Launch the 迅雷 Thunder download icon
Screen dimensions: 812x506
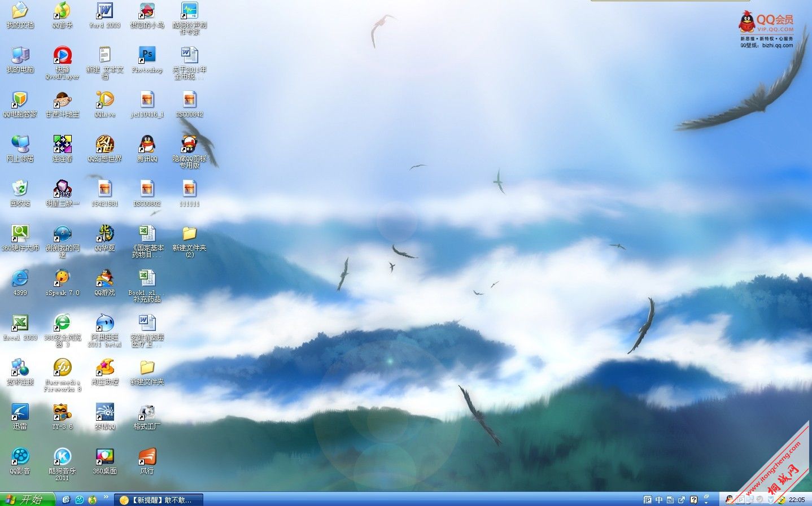tap(20, 412)
